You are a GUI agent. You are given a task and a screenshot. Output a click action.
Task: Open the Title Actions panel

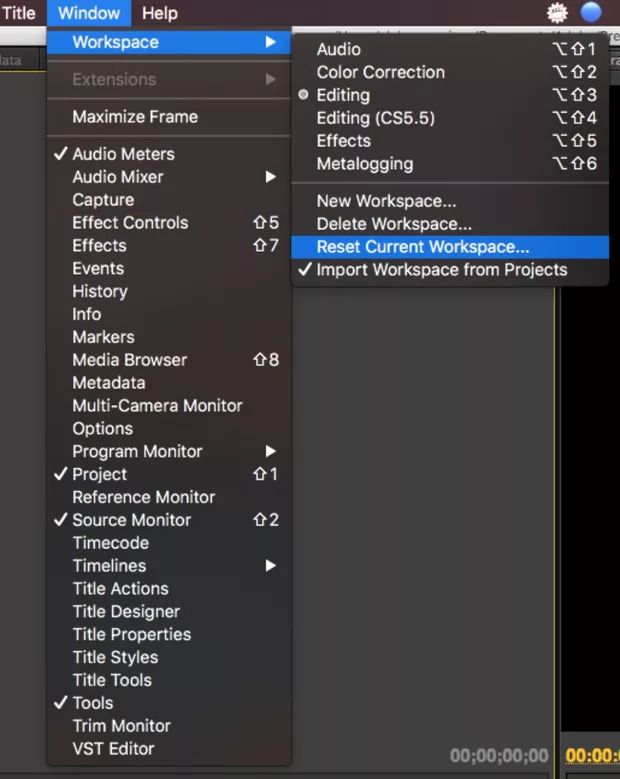pos(169,588)
